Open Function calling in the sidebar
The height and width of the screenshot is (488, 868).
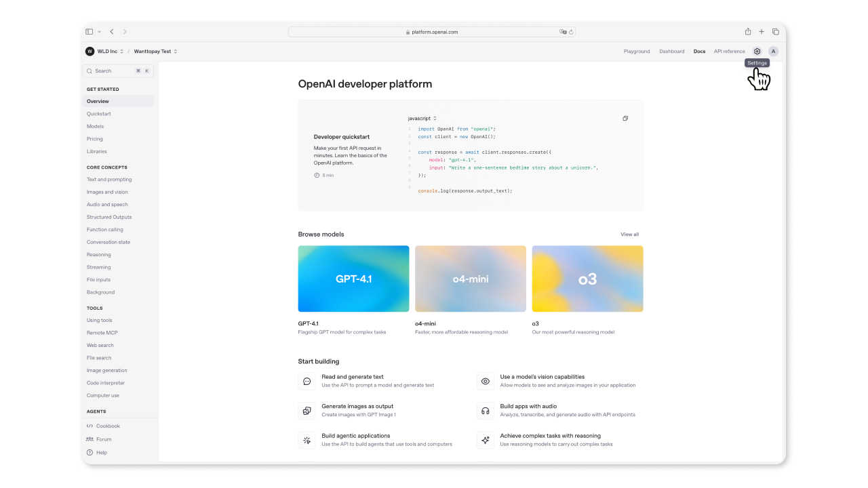(x=105, y=230)
